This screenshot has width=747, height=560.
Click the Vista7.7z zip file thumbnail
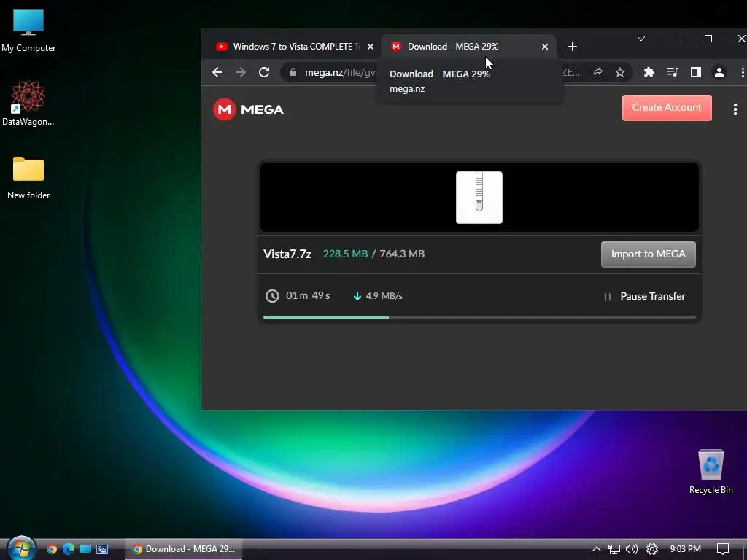point(479,197)
